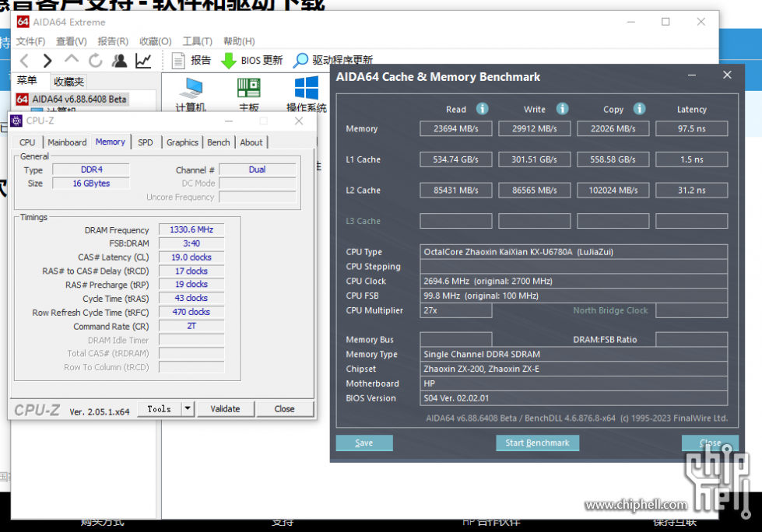Image resolution: width=762 pixels, height=532 pixels.
Task: Switch to SPD tab in CPU-Z
Action: pyautogui.click(x=146, y=142)
